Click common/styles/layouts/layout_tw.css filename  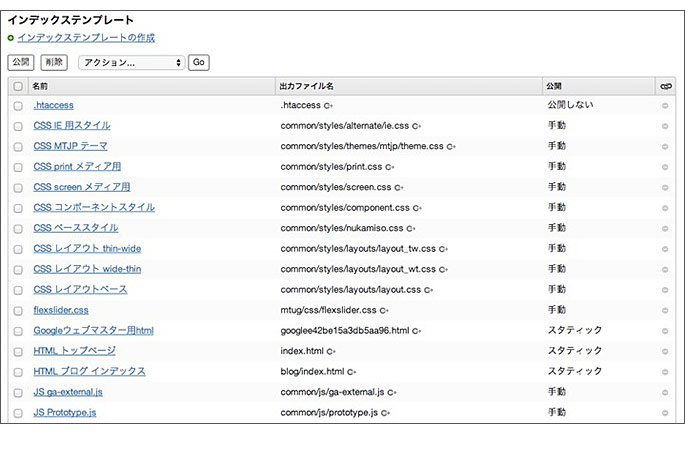point(358,249)
